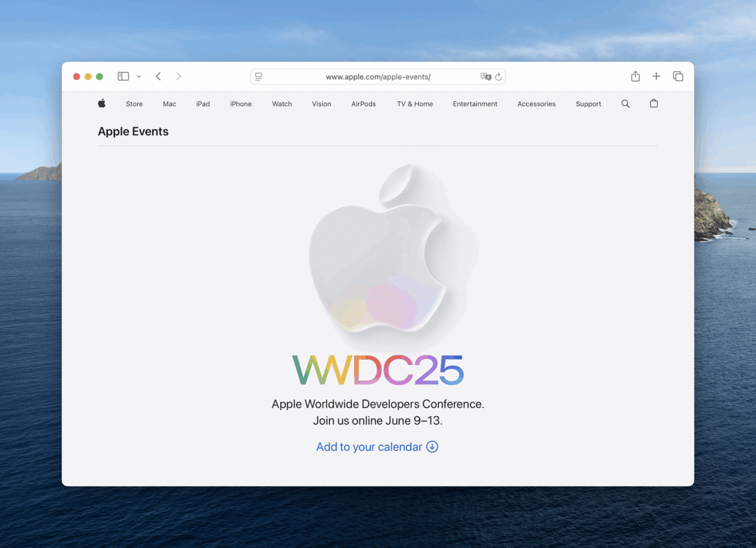
Task: Click the calendar download arrow icon
Action: (432, 447)
